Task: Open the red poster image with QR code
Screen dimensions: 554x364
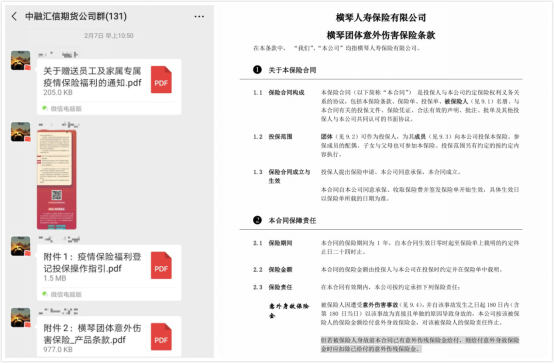Action: [57, 180]
